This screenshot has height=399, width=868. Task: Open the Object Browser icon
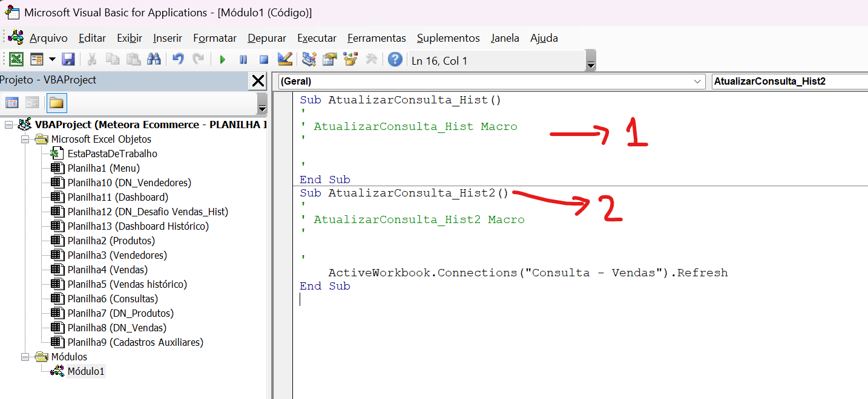pyautogui.click(x=350, y=60)
